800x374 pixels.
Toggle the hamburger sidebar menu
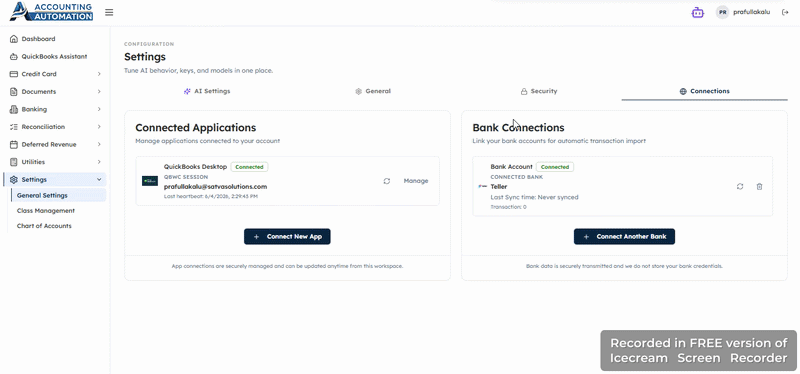click(109, 12)
